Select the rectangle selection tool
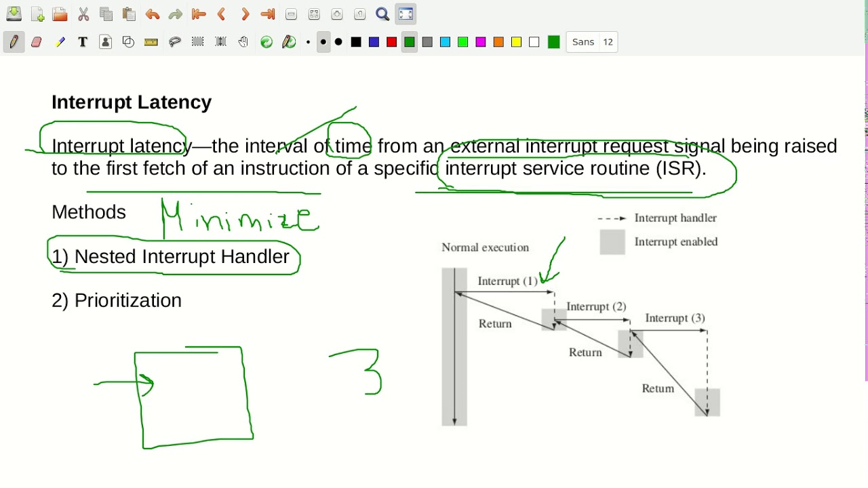The width and height of the screenshot is (868, 488). pyautogui.click(x=198, y=42)
